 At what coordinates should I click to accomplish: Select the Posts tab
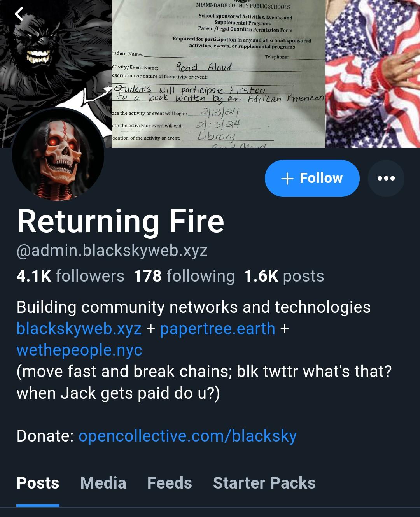point(38,483)
